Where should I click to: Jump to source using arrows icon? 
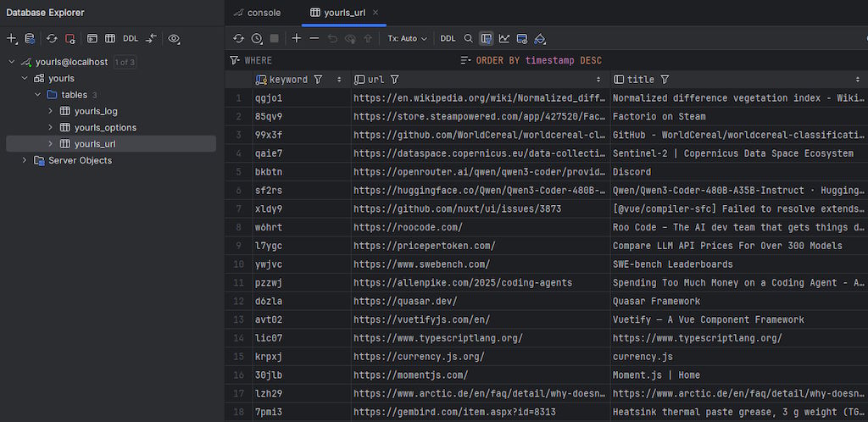pyautogui.click(x=151, y=39)
